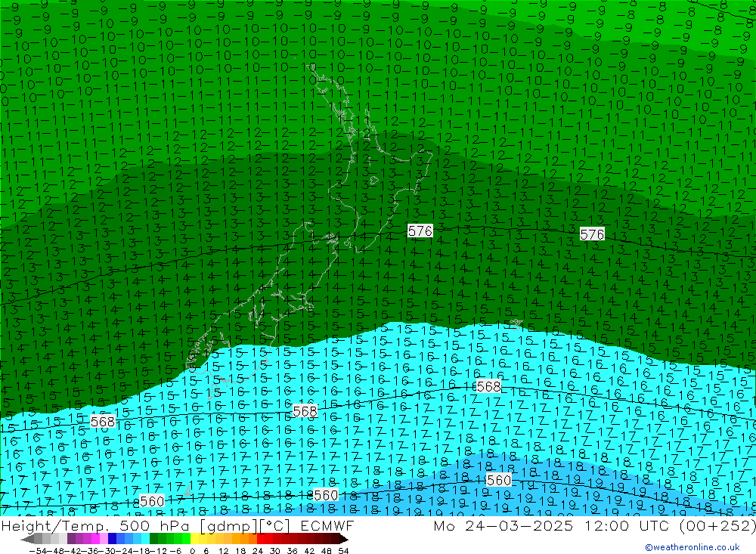Screen dimensions: 756x554
Task: Click the easternmost 560 contour label
Action: click(499, 480)
